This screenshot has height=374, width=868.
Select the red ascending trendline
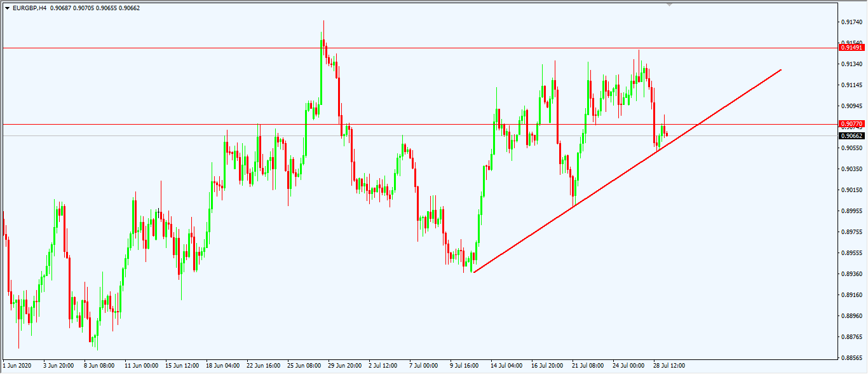[627, 170]
